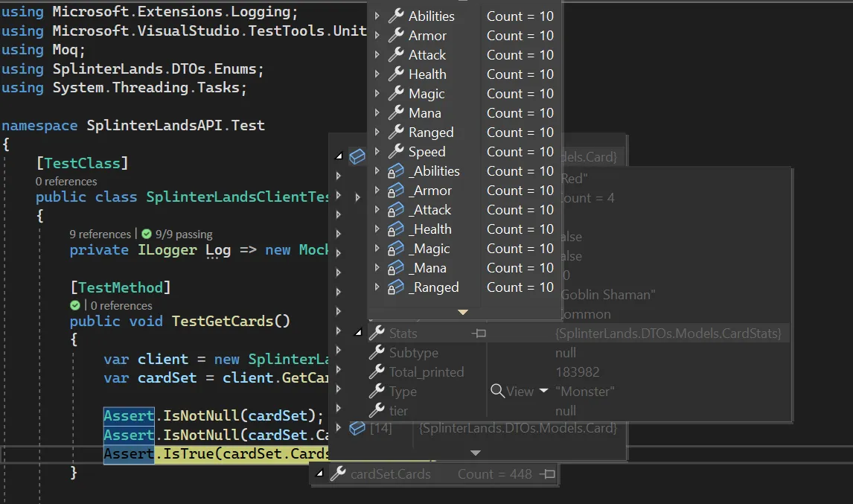
Task: Expand the _Armor private field row
Action: click(x=377, y=190)
